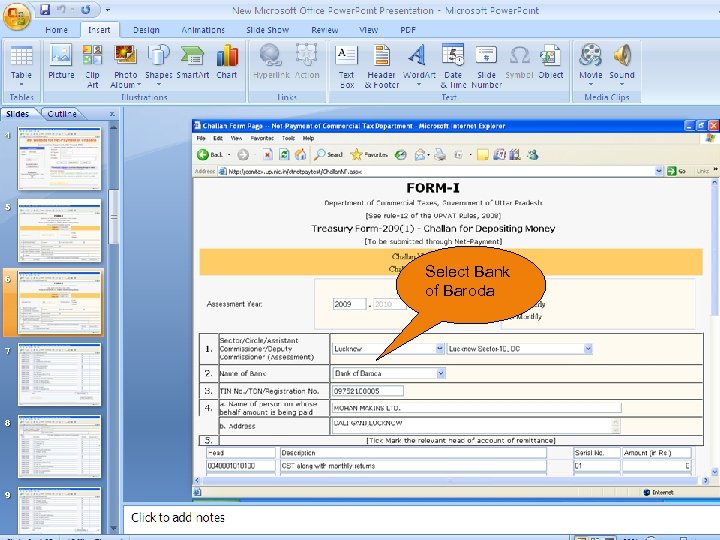The height and width of the screenshot is (540, 720).
Task: Open the PDF ribbon tab
Action: click(x=408, y=30)
